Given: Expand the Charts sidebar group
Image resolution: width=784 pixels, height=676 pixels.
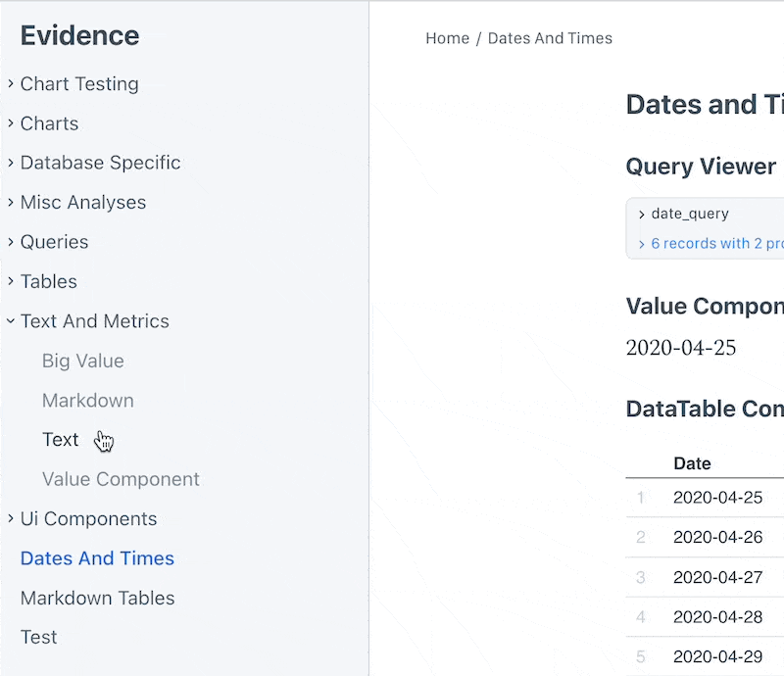Looking at the screenshot, I should point(10,123).
